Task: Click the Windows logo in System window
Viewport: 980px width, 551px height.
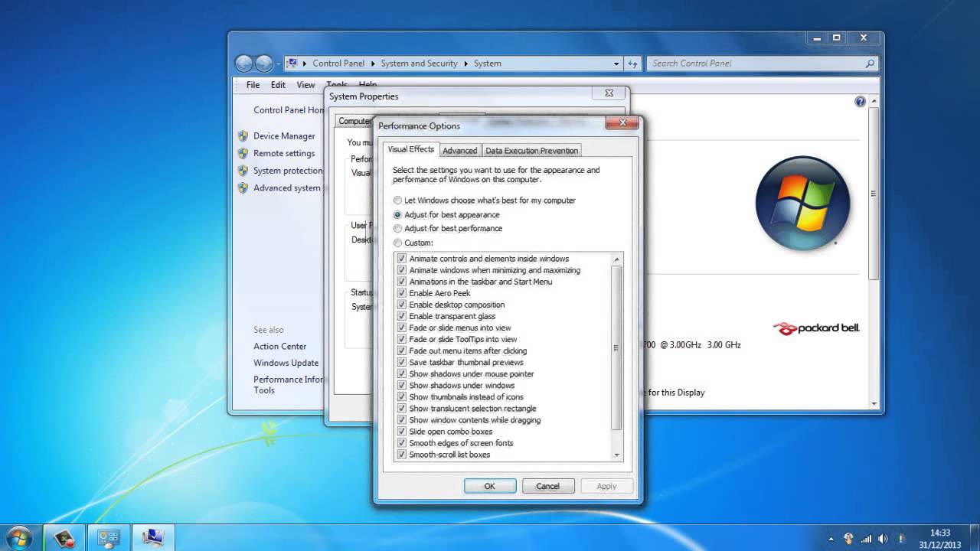Action: tap(802, 203)
